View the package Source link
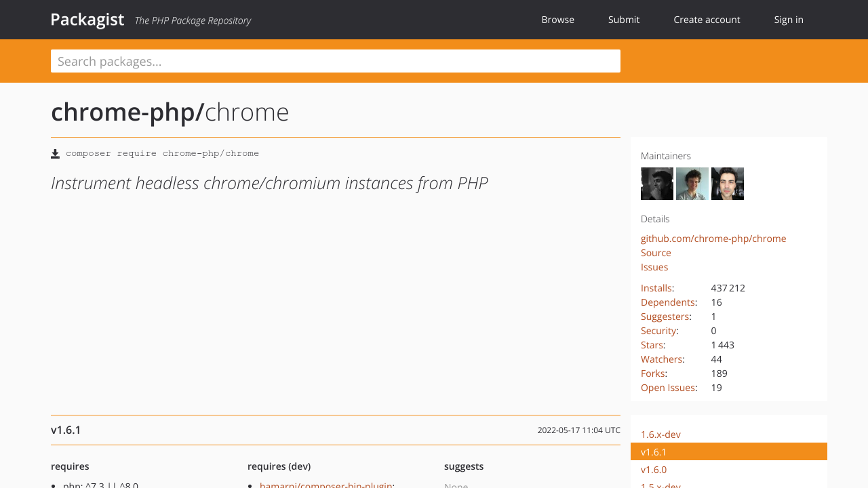868x488 pixels. click(x=656, y=252)
